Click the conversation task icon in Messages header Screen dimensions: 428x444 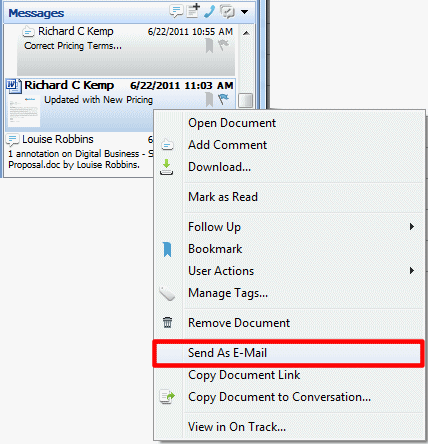227,12
